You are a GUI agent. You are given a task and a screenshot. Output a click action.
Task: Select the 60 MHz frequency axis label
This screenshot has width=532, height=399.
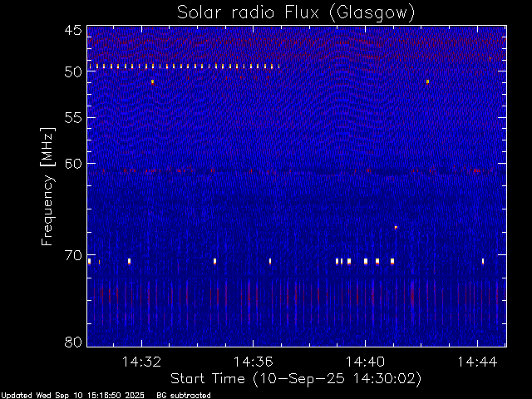[x=73, y=164]
